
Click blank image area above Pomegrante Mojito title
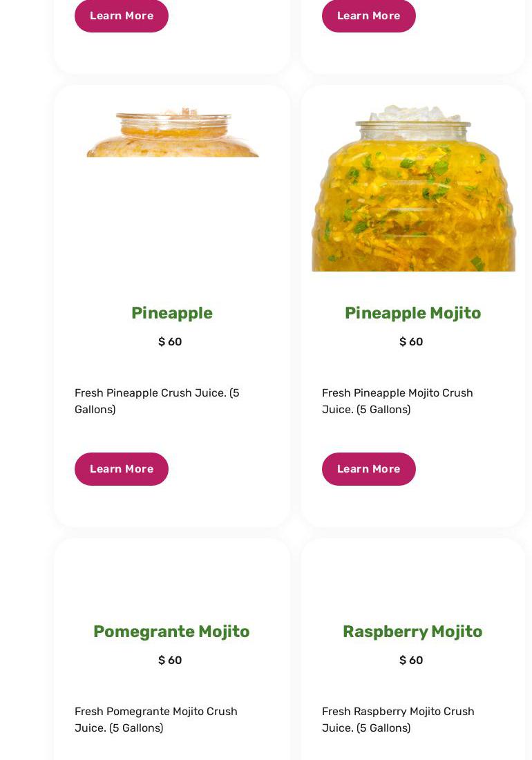pyautogui.click(x=172, y=579)
